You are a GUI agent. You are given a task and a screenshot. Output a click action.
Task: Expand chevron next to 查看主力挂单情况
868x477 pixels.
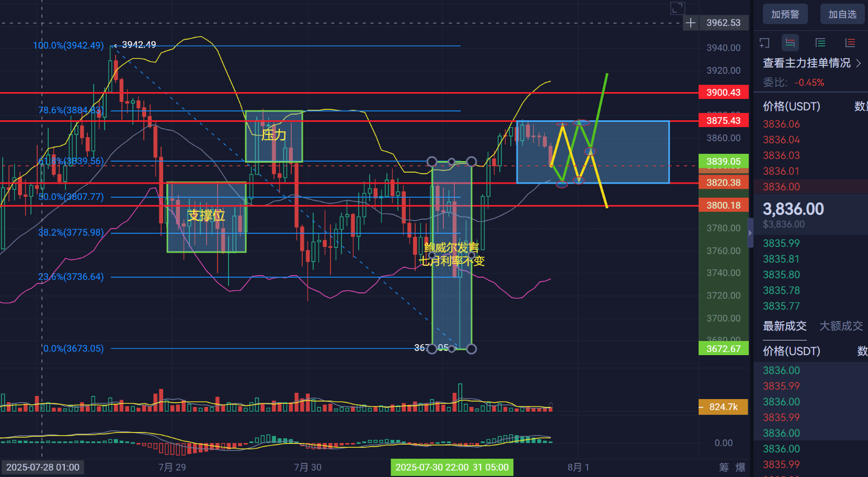click(x=858, y=63)
